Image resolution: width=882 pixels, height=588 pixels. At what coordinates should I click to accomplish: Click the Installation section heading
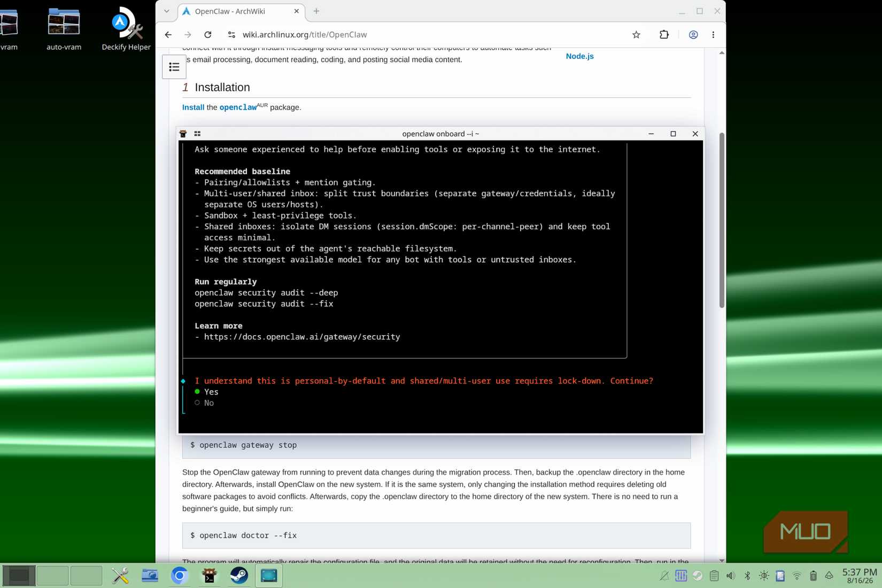(x=222, y=87)
